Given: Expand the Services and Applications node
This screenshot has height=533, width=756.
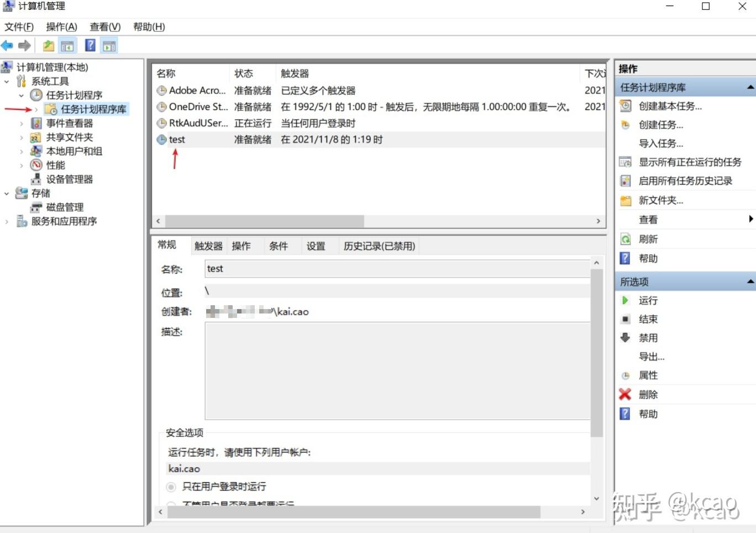Looking at the screenshot, I should tap(7, 221).
